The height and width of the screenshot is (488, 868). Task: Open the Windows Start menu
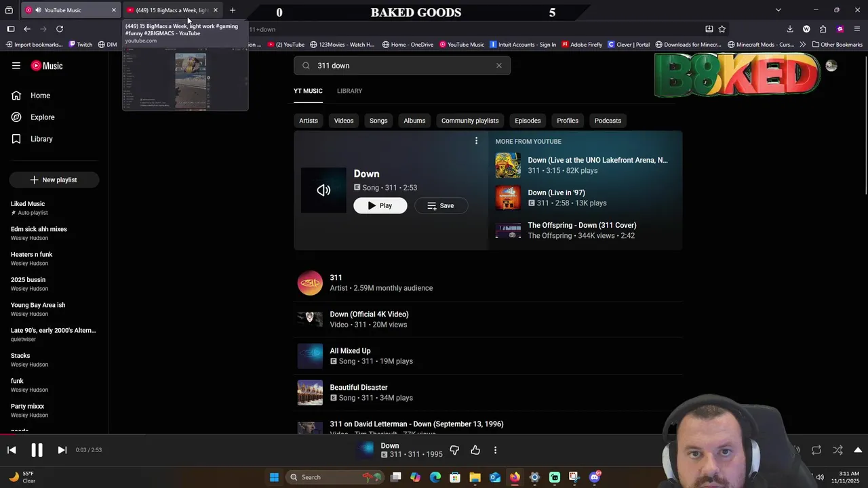tap(274, 477)
